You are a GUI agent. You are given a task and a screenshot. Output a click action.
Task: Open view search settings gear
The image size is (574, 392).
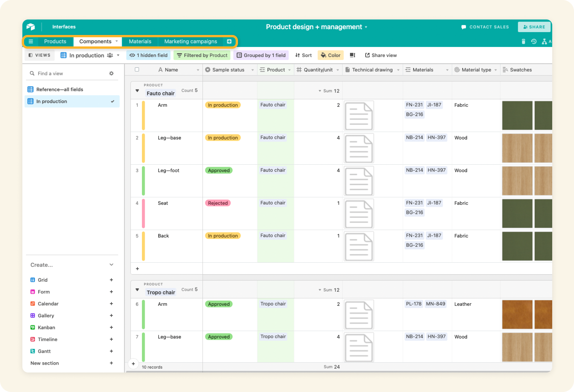112,73
